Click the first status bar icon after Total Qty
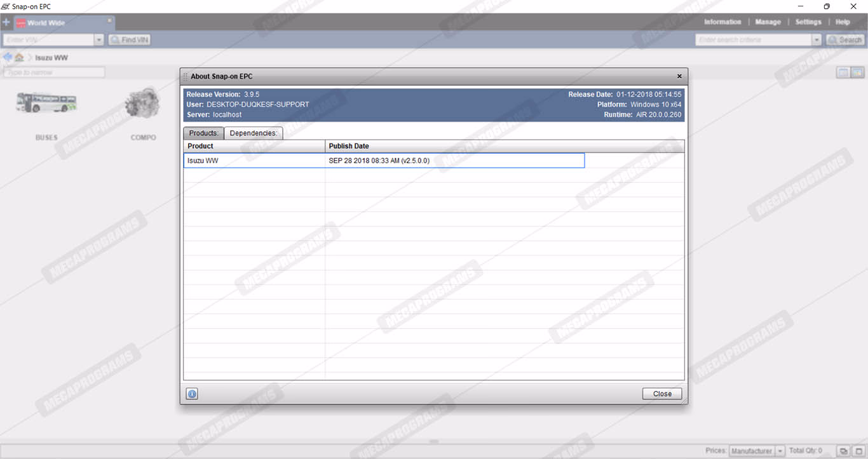 pyautogui.click(x=843, y=451)
